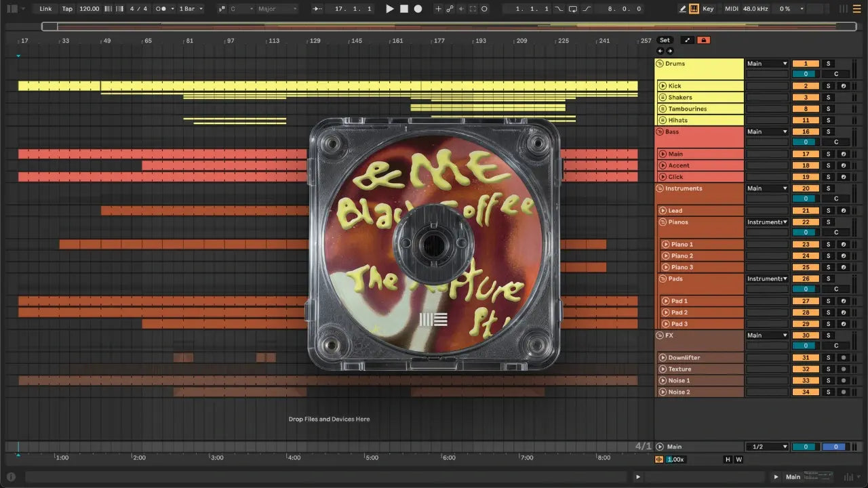Open the Key mapping mode
The height and width of the screenshot is (488, 868).
[708, 9]
